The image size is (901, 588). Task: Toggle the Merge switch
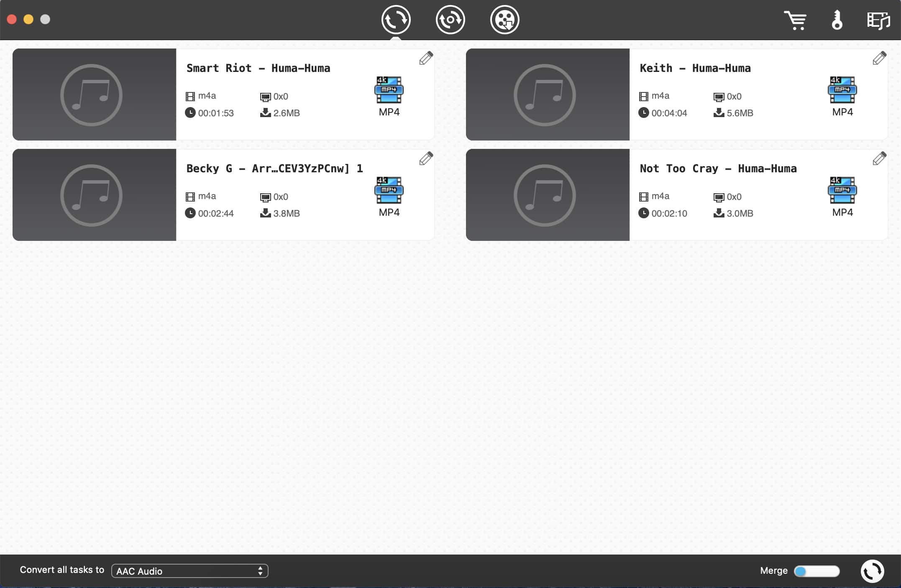(x=816, y=571)
